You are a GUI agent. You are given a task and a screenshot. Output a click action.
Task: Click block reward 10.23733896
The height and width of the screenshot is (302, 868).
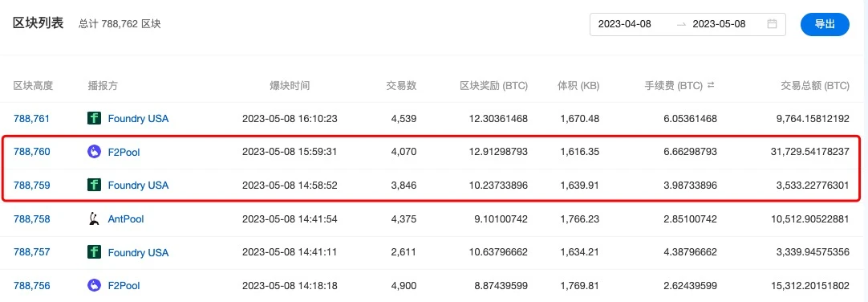[497, 185]
